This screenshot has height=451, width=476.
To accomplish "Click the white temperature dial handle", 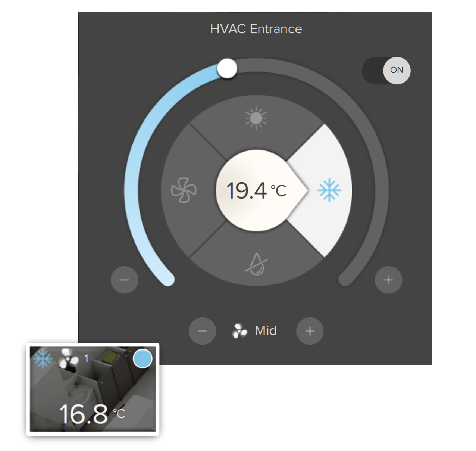I will (x=227, y=69).
